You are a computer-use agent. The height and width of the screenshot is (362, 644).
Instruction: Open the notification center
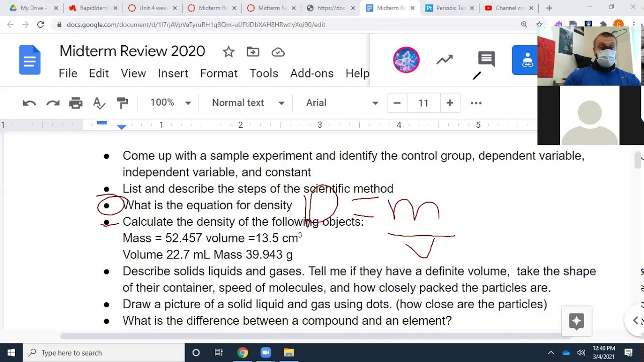(628, 352)
